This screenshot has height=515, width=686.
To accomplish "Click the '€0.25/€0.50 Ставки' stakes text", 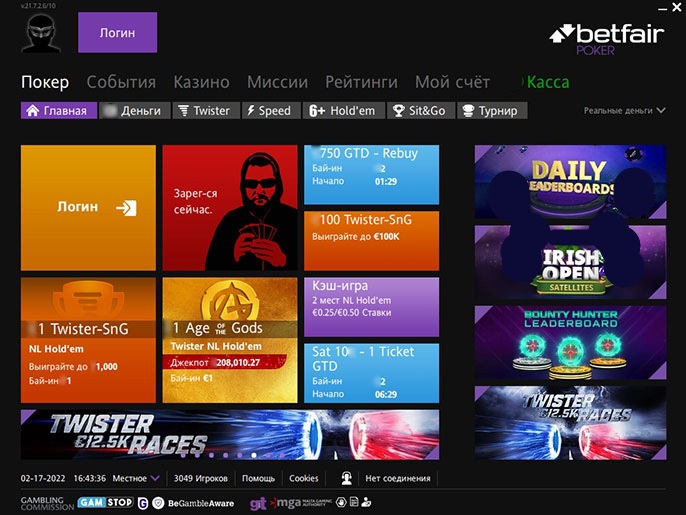I will (352, 312).
